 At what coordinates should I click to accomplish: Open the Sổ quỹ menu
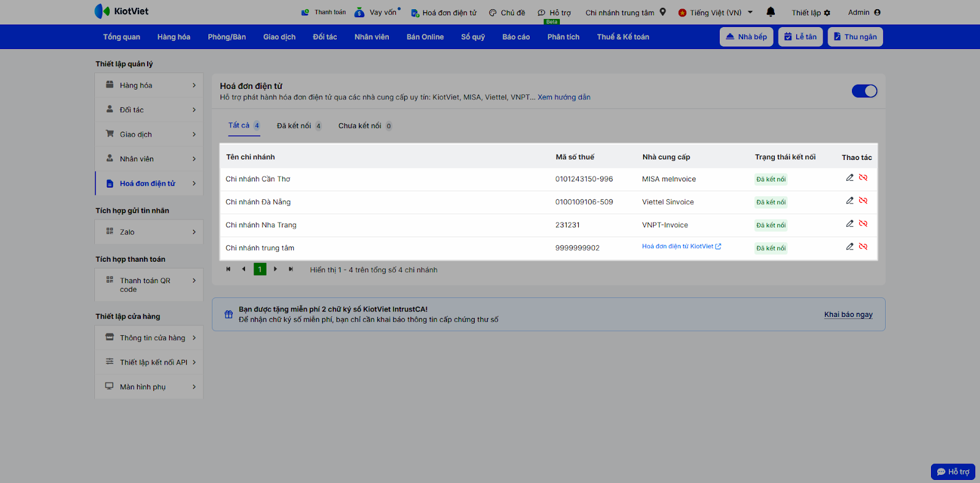click(473, 37)
